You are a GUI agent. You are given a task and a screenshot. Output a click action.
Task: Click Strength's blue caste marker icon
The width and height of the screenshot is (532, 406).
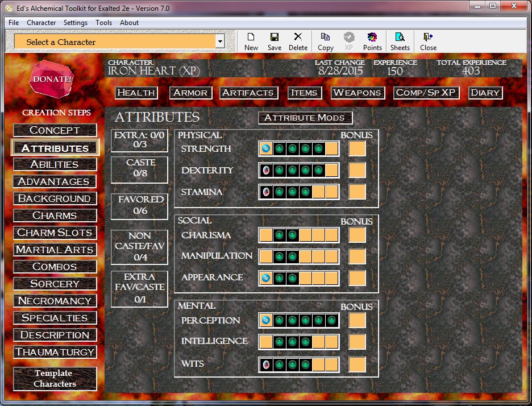click(266, 148)
